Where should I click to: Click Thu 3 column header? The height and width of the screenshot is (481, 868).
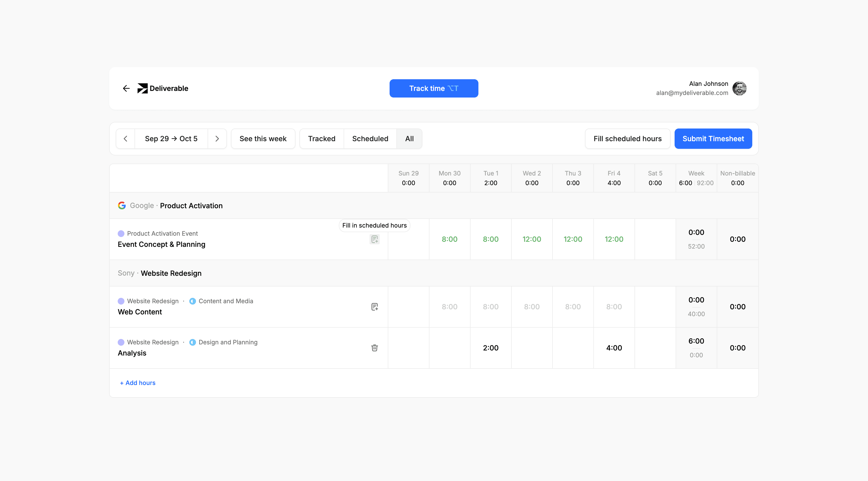[x=573, y=178]
